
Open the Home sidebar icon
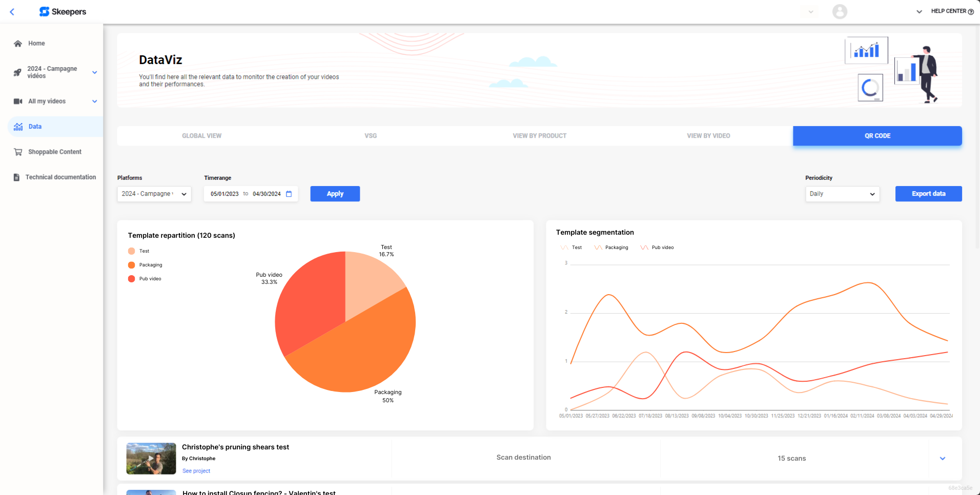[18, 44]
